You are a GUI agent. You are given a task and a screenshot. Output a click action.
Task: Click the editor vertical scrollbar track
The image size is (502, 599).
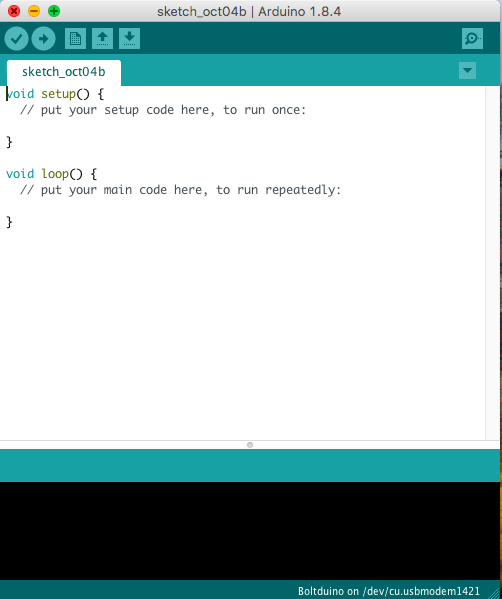pos(492,263)
